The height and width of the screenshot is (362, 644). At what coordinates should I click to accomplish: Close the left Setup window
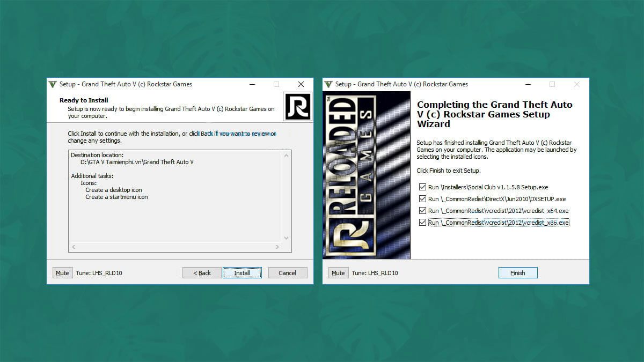pyautogui.click(x=301, y=84)
